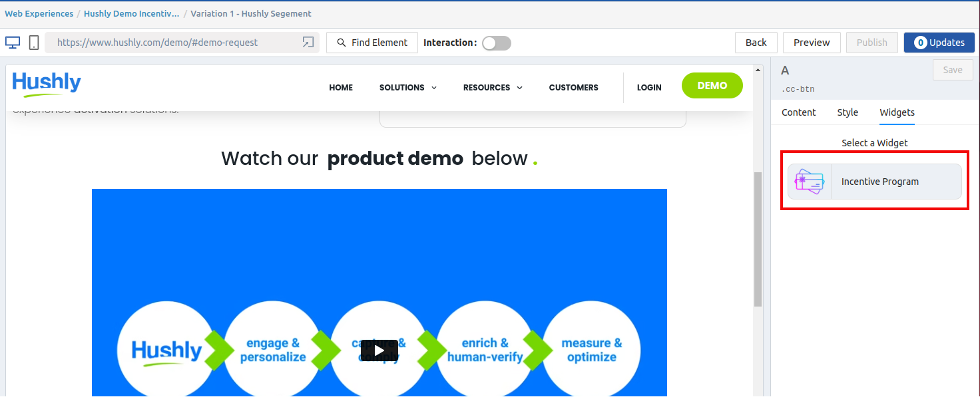
Task: Click the page preview vertical scrollbar
Action: tap(758, 239)
